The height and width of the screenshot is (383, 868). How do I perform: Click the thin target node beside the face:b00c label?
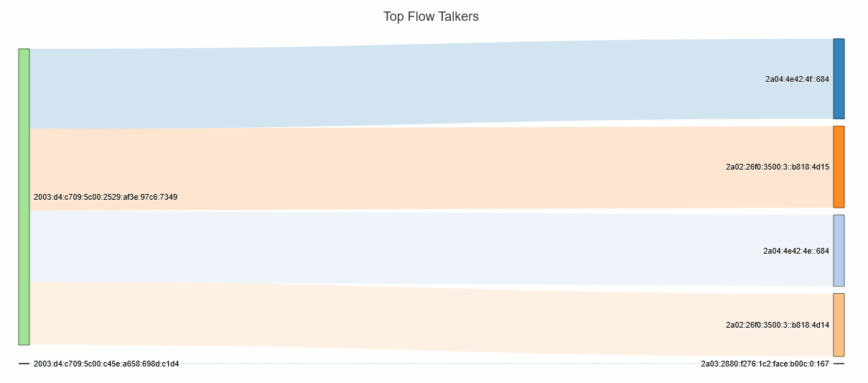[839, 364]
